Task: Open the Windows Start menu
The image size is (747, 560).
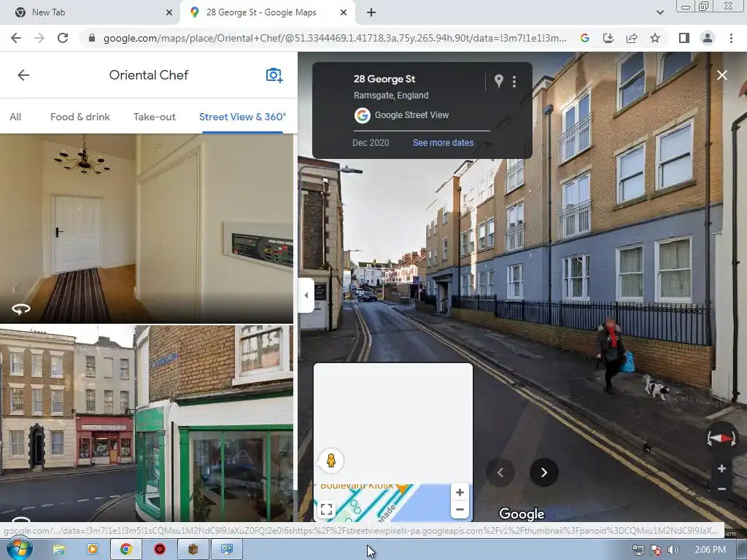Action: coord(19,549)
